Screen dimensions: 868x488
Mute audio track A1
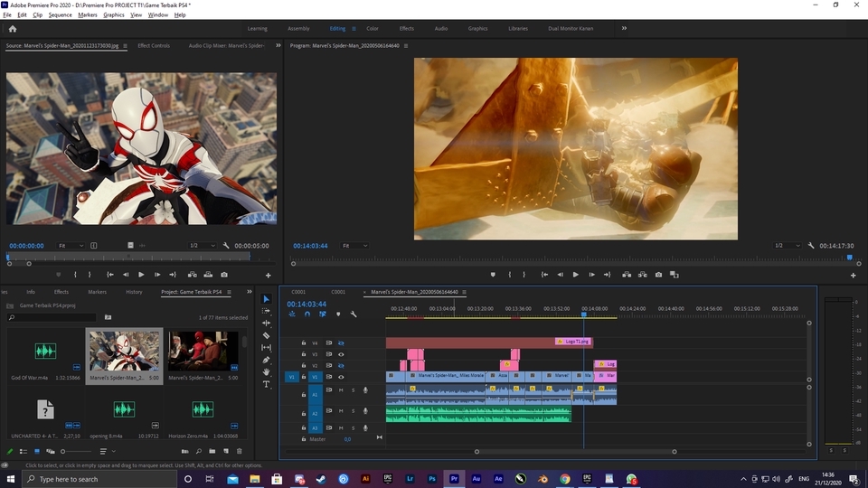[341, 390]
